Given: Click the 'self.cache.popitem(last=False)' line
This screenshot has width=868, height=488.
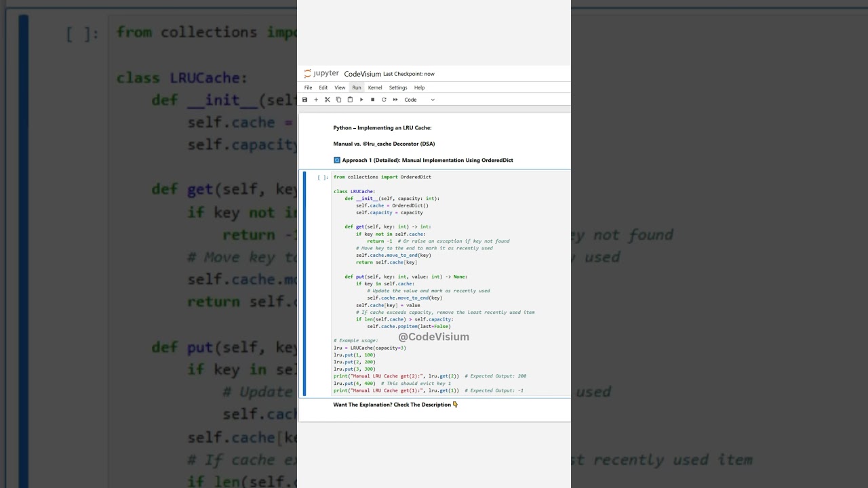Looking at the screenshot, I should [x=409, y=326].
